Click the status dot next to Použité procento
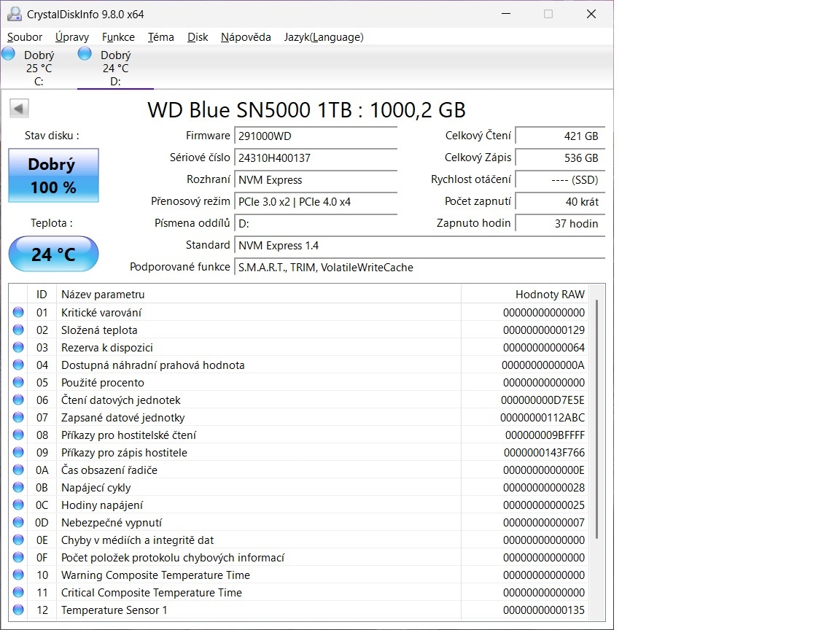The width and height of the screenshot is (840, 630). 17,382
